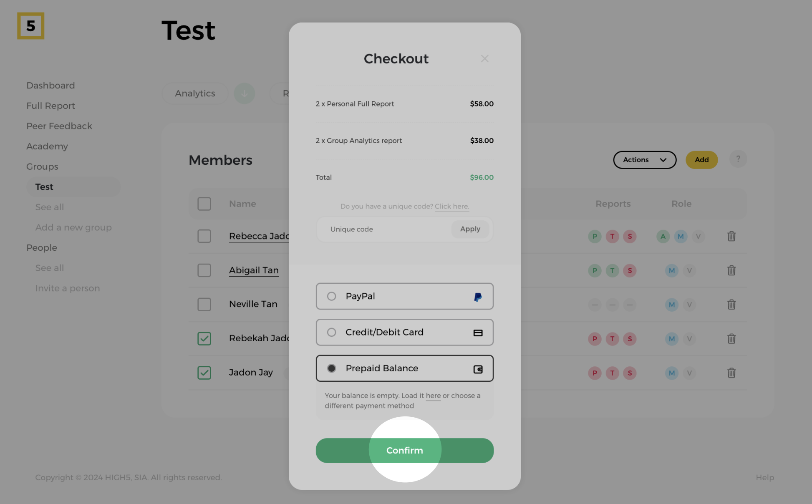Select the Credit/Debit Card radio button
Image resolution: width=812 pixels, height=504 pixels.
point(331,332)
